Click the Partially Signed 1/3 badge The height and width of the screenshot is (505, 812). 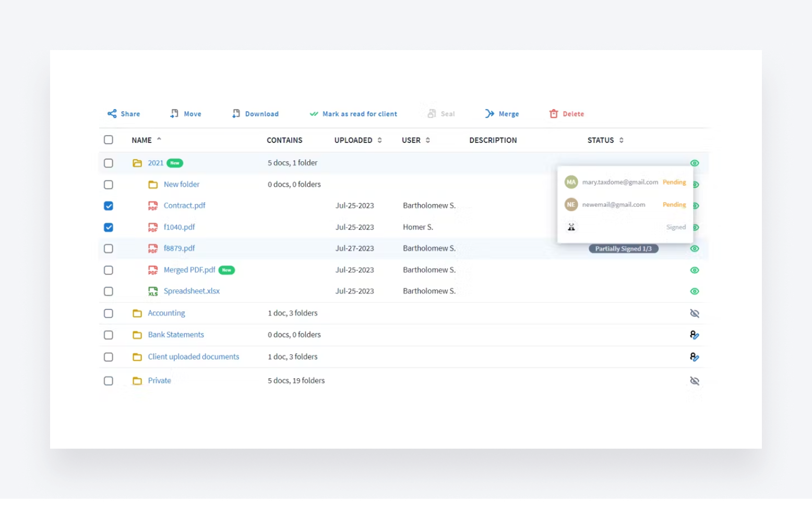[x=624, y=249]
